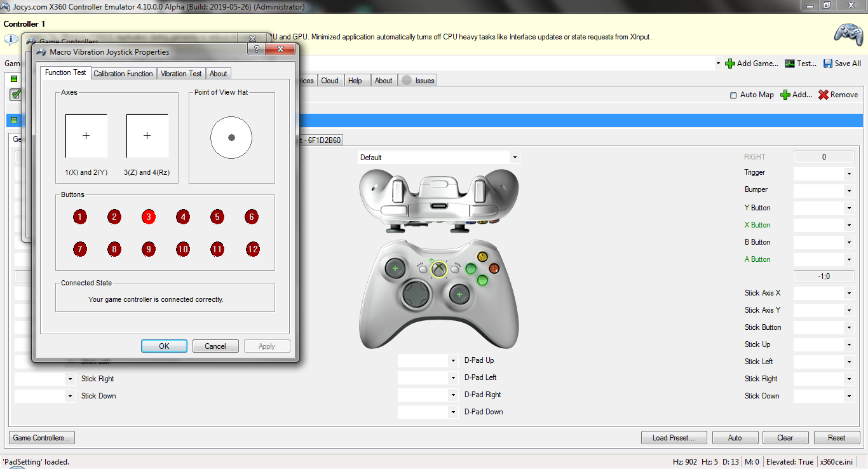This screenshot has width=868, height=469.
Task: Click the 1(X) and 2(Y) axes box
Action: coord(86,136)
